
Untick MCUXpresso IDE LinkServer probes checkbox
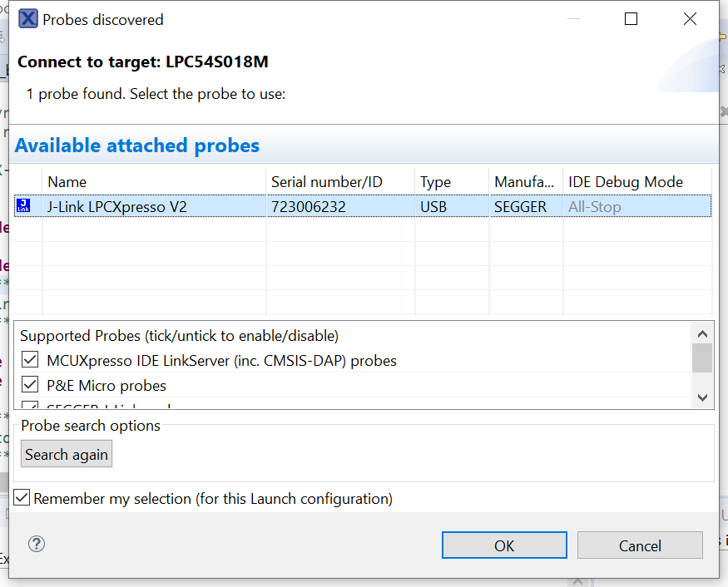(31, 360)
